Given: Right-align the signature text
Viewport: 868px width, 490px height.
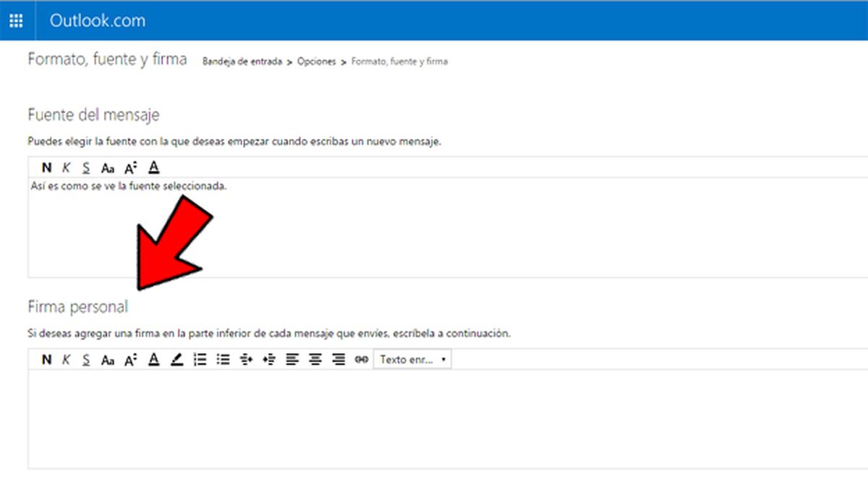Looking at the screenshot, I should tap(338, 359).
